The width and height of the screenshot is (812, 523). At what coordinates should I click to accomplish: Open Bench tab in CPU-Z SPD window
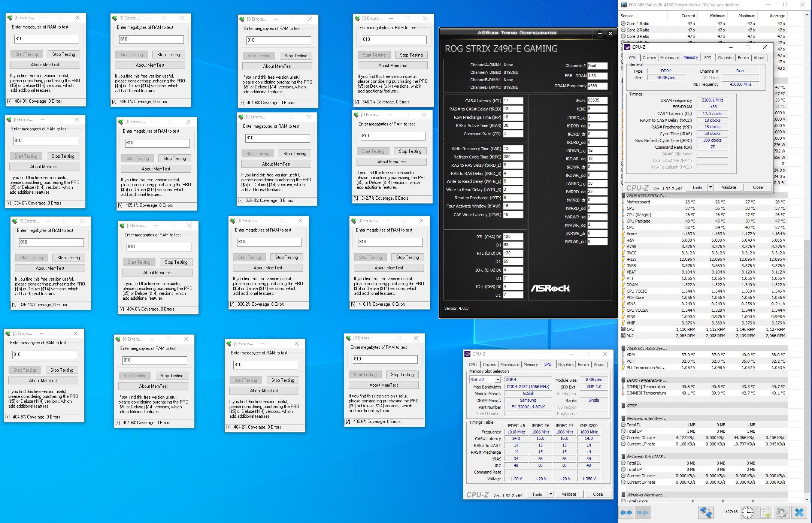(583, 365)
